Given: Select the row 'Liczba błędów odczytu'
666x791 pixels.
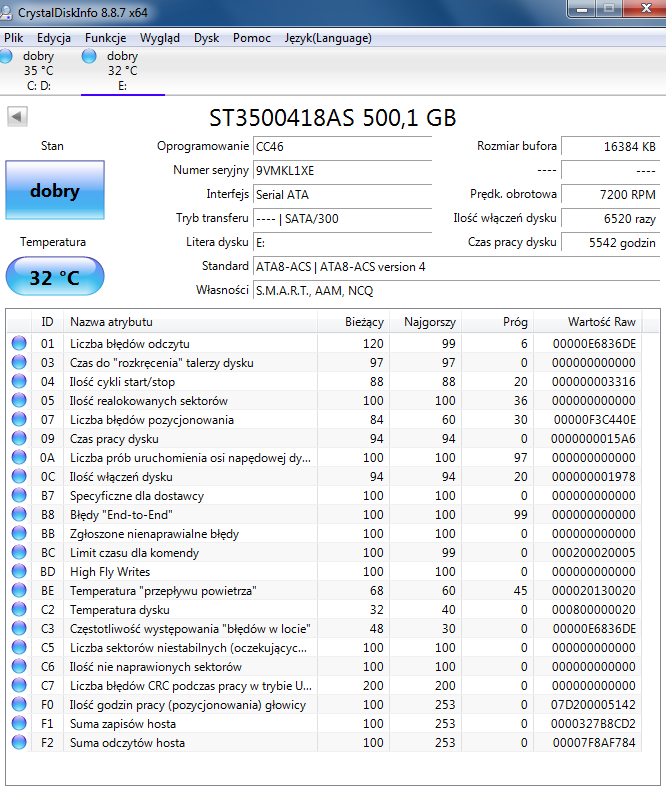Looking at the screenshot, I should [324, 344].
